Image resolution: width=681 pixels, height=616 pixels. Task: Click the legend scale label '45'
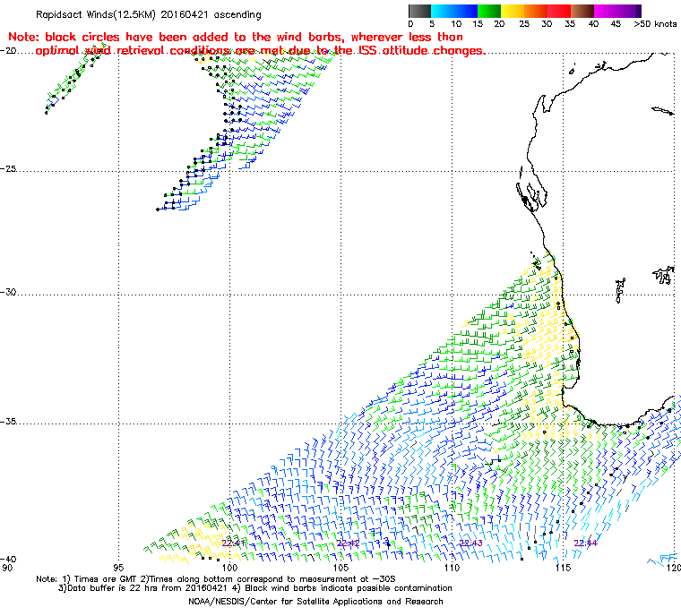coord(616,24)
